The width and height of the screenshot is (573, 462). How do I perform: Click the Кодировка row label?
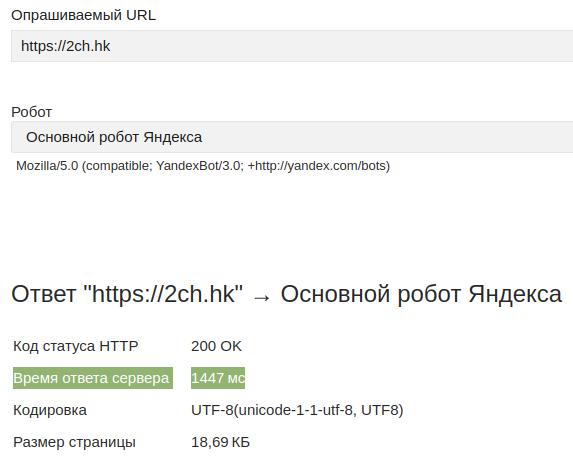[x=50, y=410]
